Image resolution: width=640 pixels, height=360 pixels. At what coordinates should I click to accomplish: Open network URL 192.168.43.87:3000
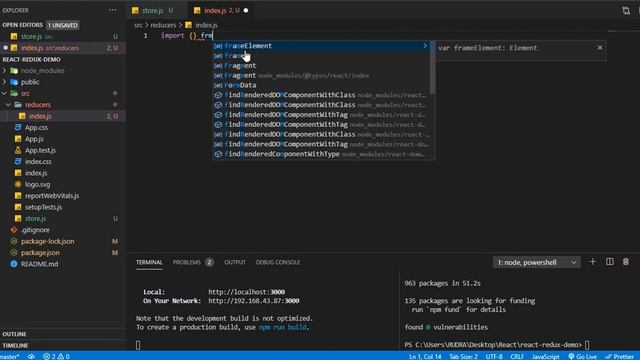[253, 301]
